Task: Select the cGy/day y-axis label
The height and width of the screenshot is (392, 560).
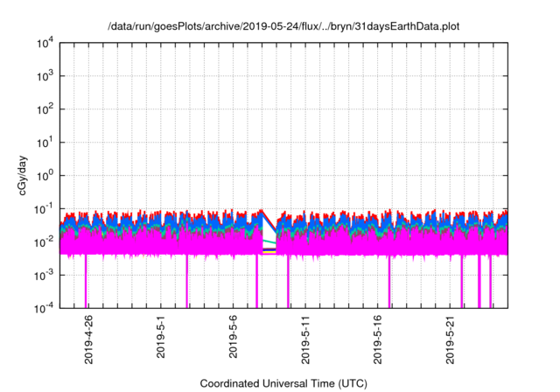Action: coord(23,175)
